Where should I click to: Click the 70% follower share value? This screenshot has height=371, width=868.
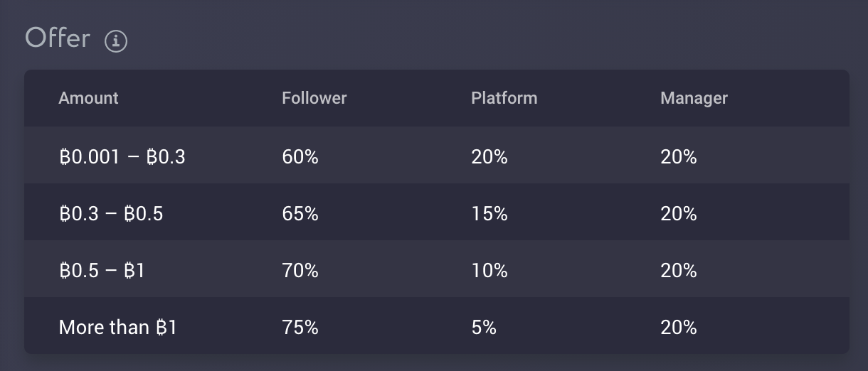click(300, 270)
